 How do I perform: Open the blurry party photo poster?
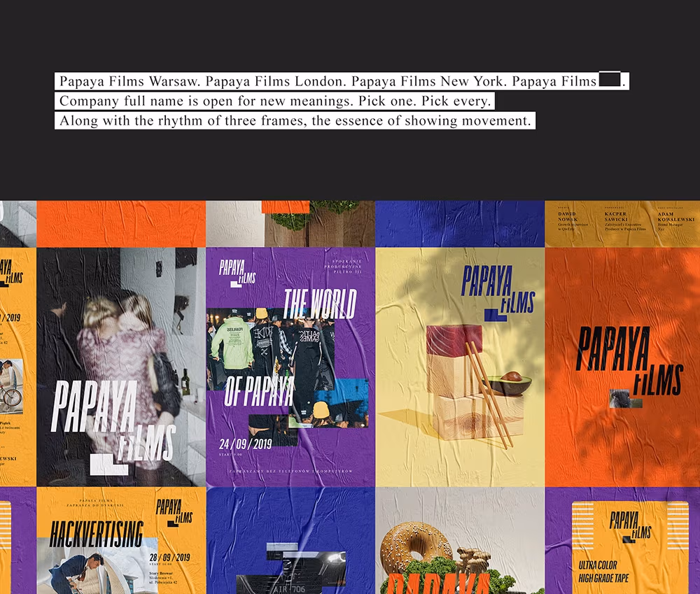click(121, 367)
